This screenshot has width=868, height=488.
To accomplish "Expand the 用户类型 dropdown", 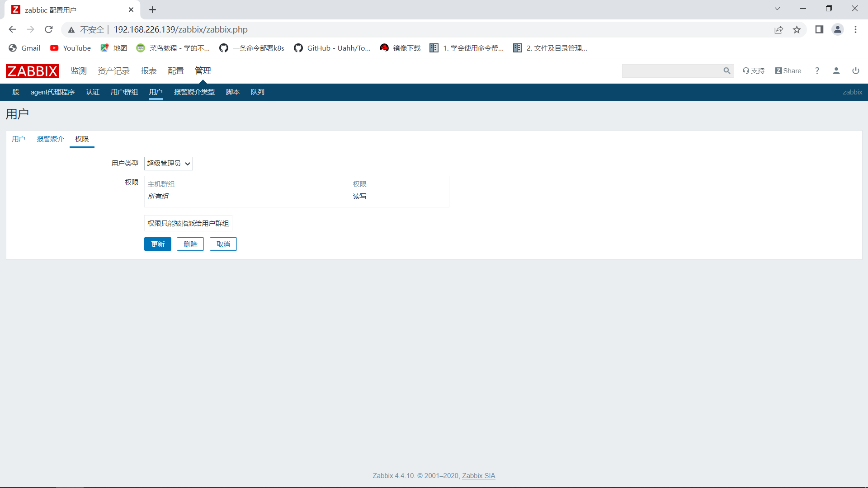I will (x=168, y=164).
